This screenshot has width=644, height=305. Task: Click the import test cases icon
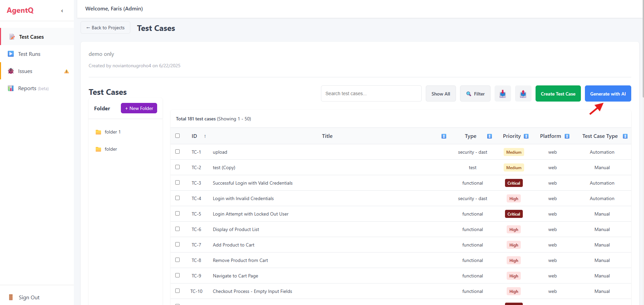pos(503,93)
